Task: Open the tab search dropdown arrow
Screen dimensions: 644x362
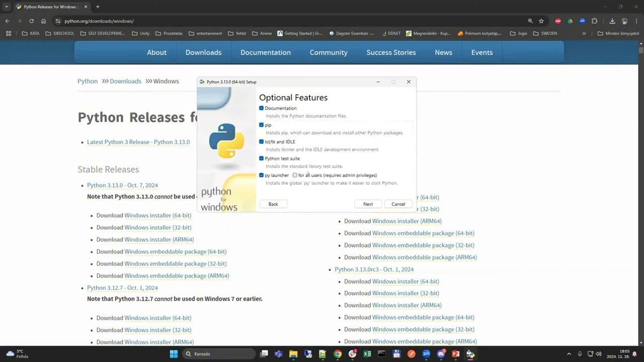Action: tap(7, 7)
